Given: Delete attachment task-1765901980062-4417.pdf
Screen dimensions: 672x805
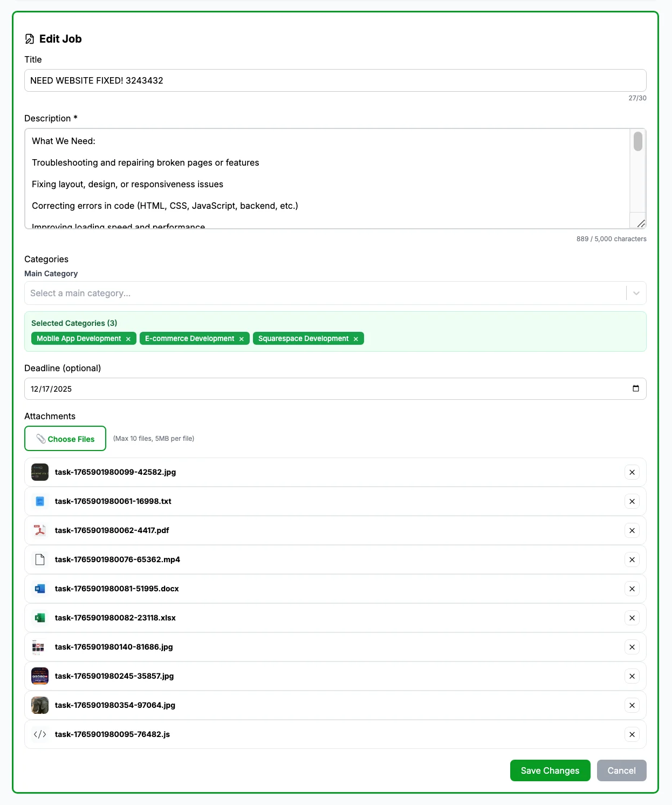Looking at the screenshot, I should [x=632, y=530].
